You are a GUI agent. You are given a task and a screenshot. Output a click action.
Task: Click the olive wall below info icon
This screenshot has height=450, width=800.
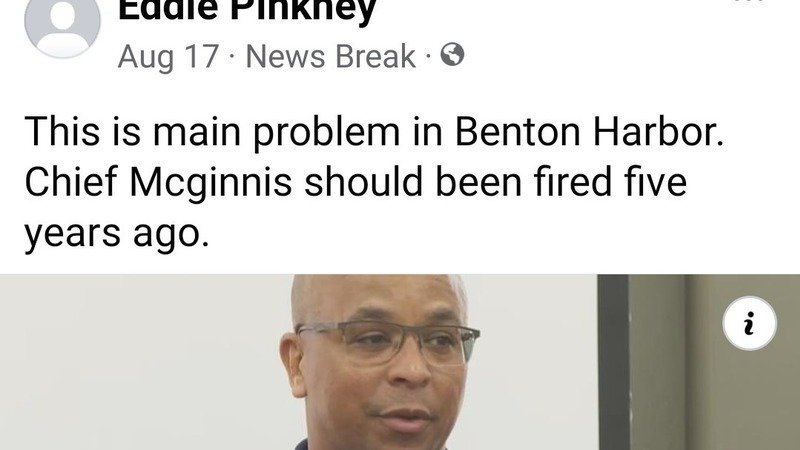coord(745,403)
